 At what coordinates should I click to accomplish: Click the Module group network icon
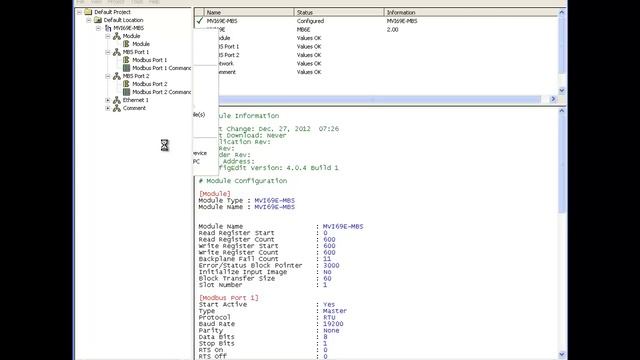pos(117,36)
